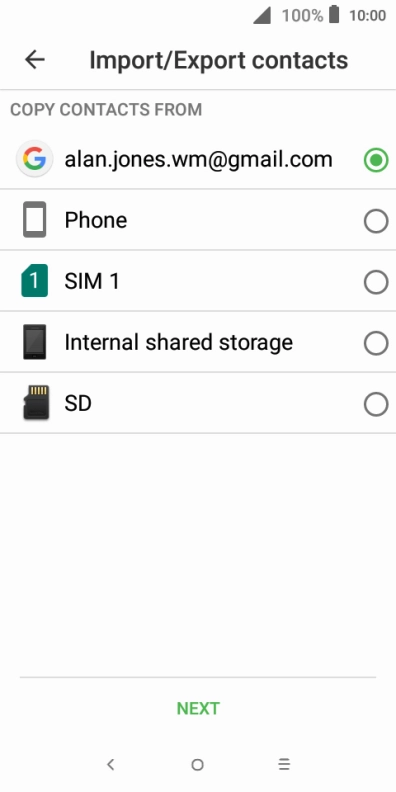Tap the NEXT button

pyautogui.click(x=198, y=709)
